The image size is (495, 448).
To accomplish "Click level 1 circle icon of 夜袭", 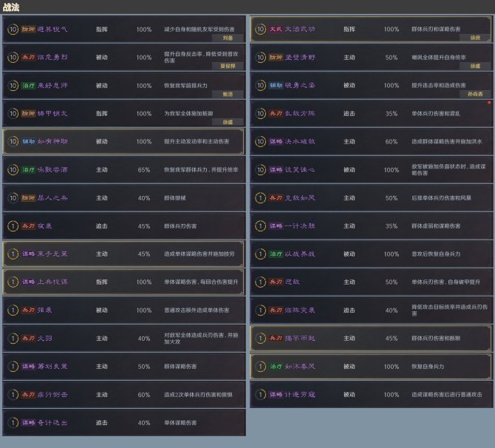I will pyautogui.click(x=13, y=225).
